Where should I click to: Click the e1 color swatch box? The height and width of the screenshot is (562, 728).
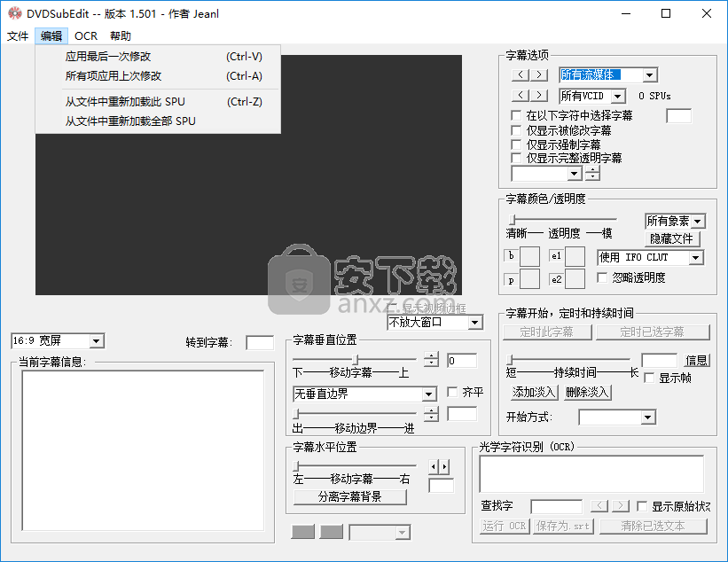(575, 256)
